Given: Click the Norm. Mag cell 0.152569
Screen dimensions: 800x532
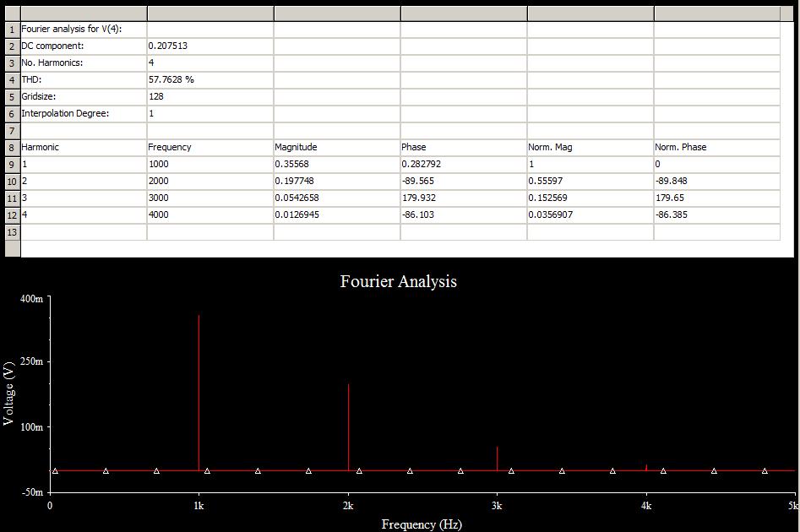Looking at the screenshot, I should [590, 198].
